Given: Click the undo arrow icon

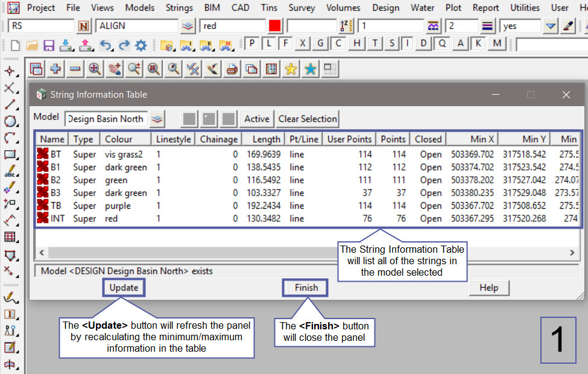Looking at the screenshot, I should 105,45.
